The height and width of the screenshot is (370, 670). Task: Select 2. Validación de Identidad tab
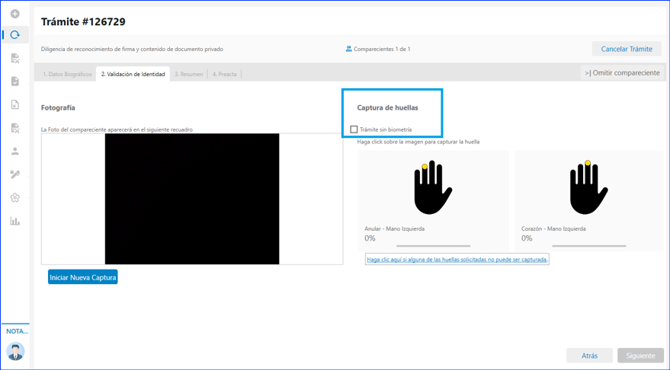133,74
